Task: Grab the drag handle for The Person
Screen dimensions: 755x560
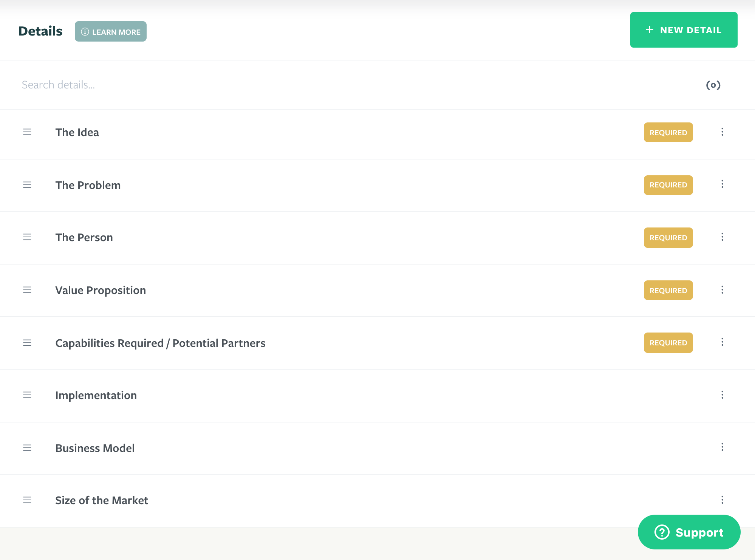Action: [x=27, y=237]
